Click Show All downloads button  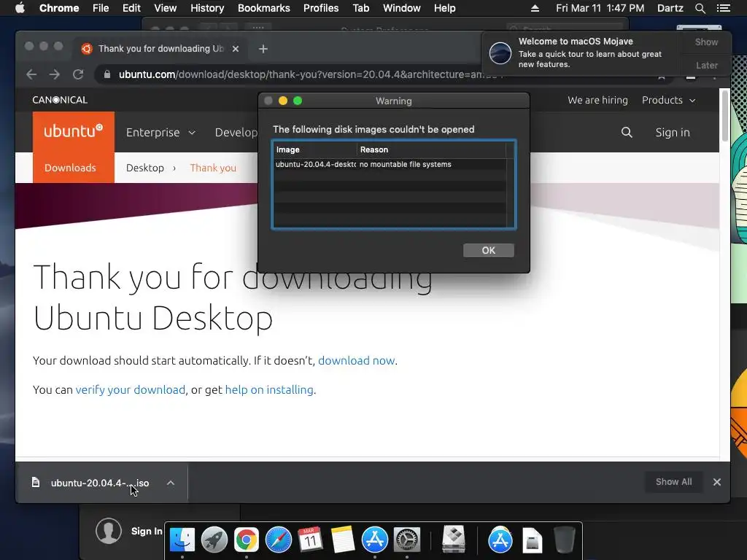point(673,482)
